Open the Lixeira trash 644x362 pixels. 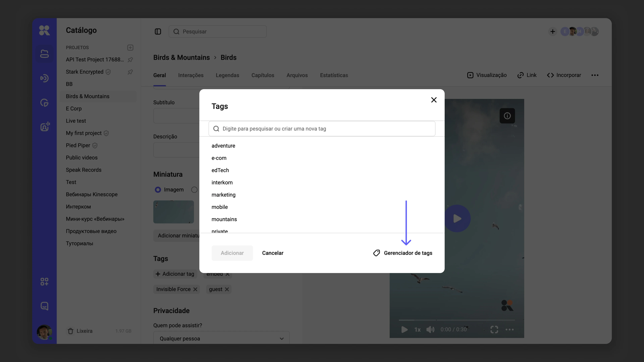coord(80,331)
